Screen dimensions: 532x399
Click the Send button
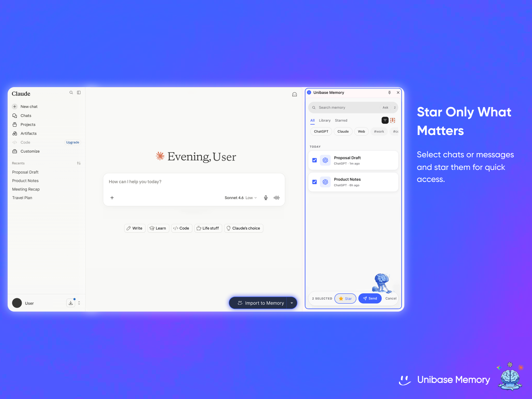pos(370,299)
